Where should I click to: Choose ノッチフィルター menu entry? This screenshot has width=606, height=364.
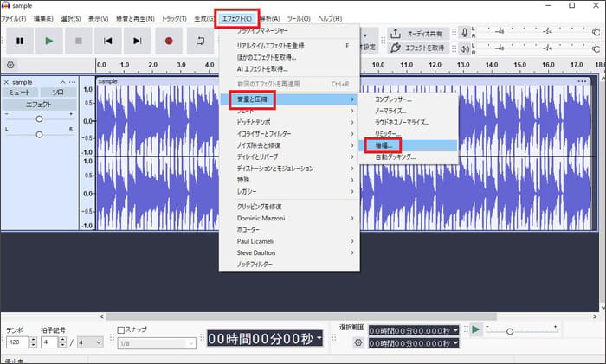(289, 265)
